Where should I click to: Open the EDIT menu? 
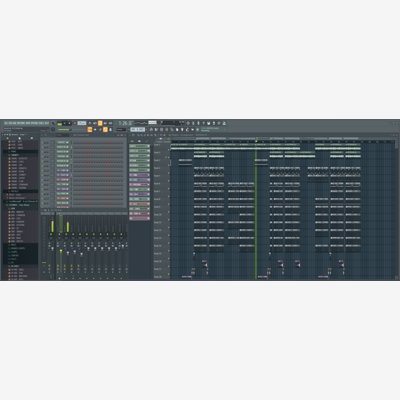click(10, 123)
